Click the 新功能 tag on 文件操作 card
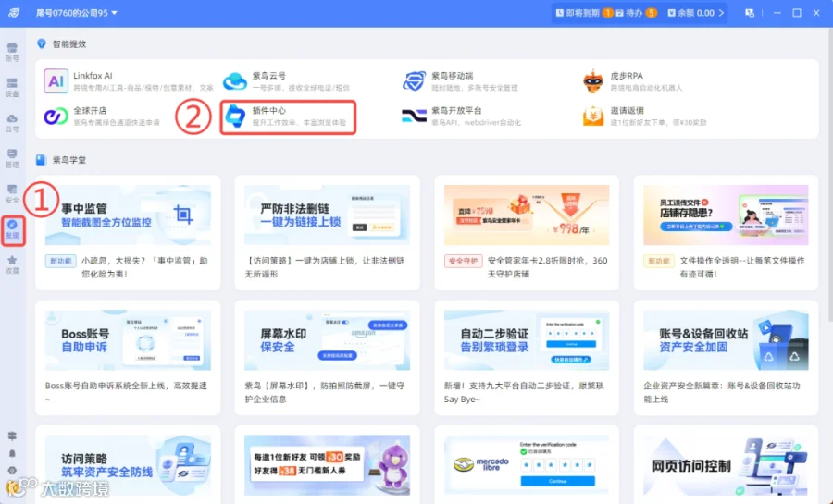Viewport: 833px width, 504px height. pos(659,261)
